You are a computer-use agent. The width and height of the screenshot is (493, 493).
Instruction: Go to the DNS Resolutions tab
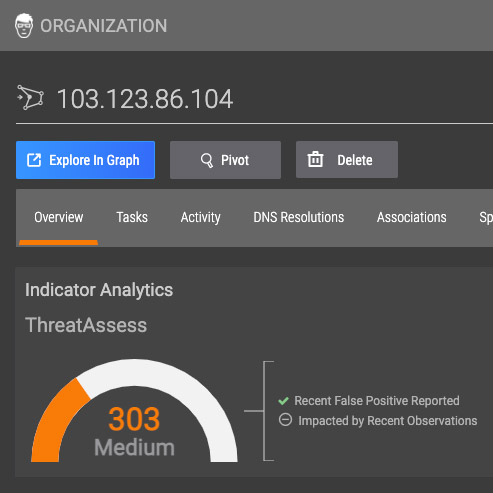(299, 217)
